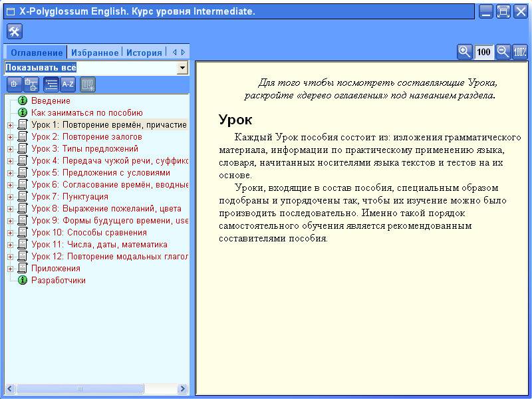The image size is (532, 399).
Task: Select Урок 3: Типы предложений
Action: (x=85, y=148)
